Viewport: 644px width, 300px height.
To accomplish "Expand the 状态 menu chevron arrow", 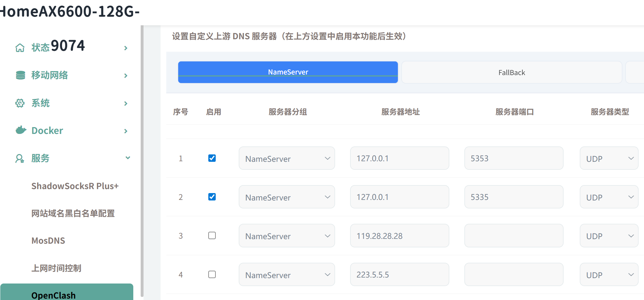I will coord(126,48).
